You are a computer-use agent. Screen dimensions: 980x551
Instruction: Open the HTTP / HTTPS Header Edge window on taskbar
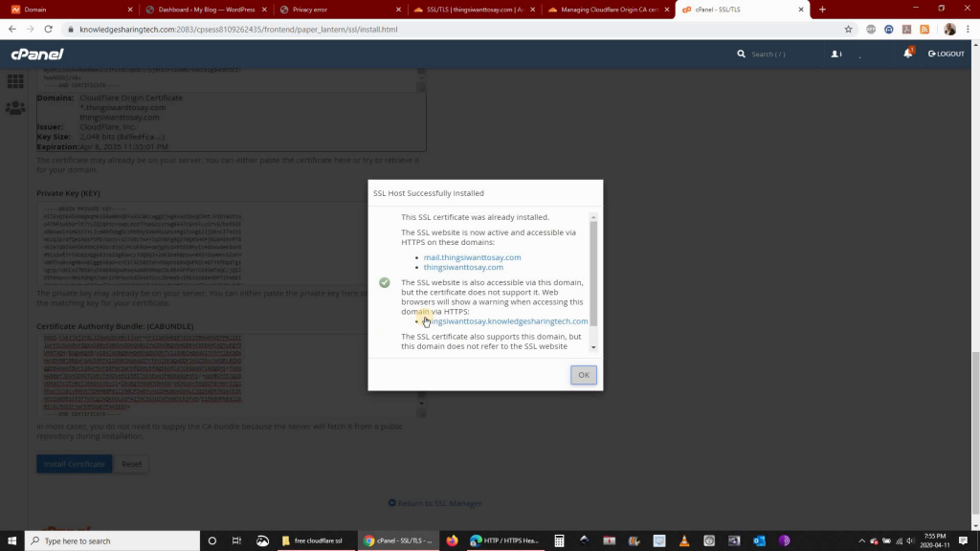(504, 541)
